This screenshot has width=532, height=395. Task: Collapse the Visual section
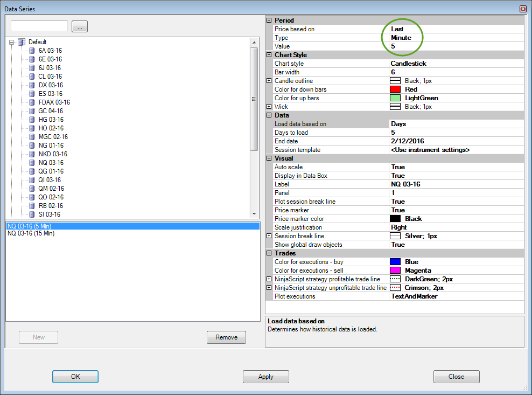pos(269,158)
